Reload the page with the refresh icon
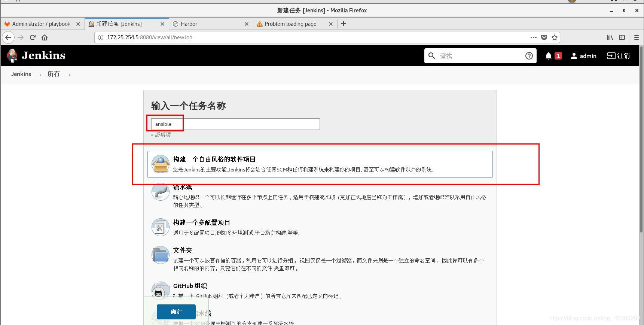The height and width of the screenshot is (325, 644). (33, 37)
